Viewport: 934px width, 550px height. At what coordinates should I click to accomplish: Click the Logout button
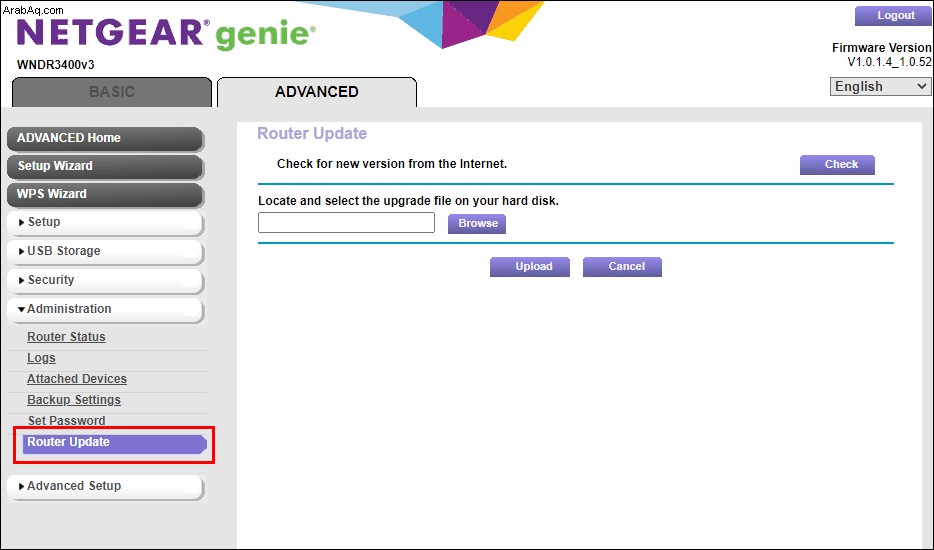click(894, 16)
